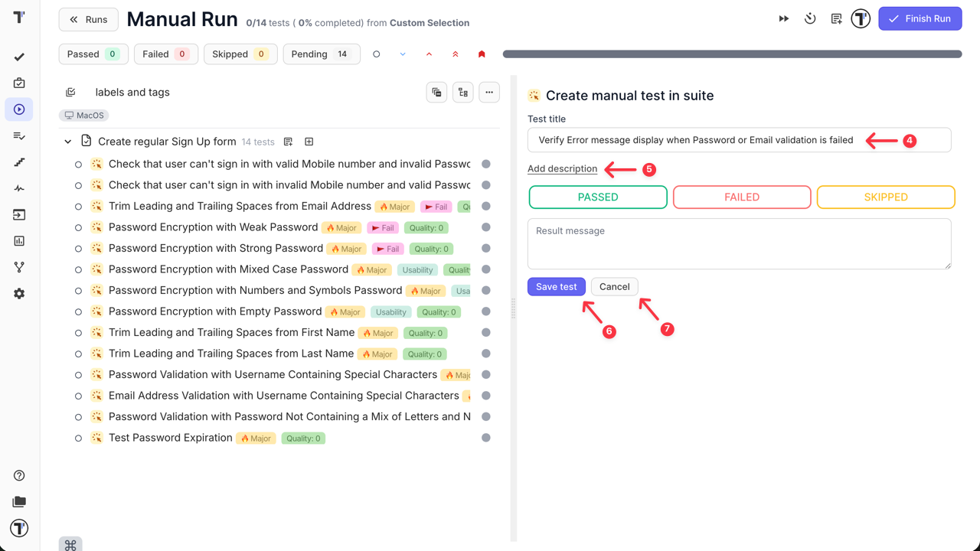
Task: Open the fast-forward icon in the top bar
Action: pos(783,18)
